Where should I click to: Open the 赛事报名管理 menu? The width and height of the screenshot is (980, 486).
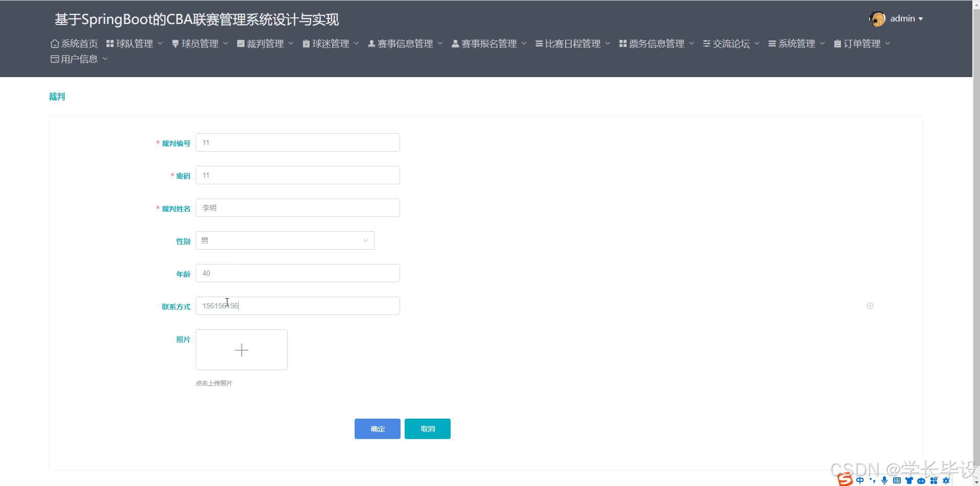click(489, 44)
